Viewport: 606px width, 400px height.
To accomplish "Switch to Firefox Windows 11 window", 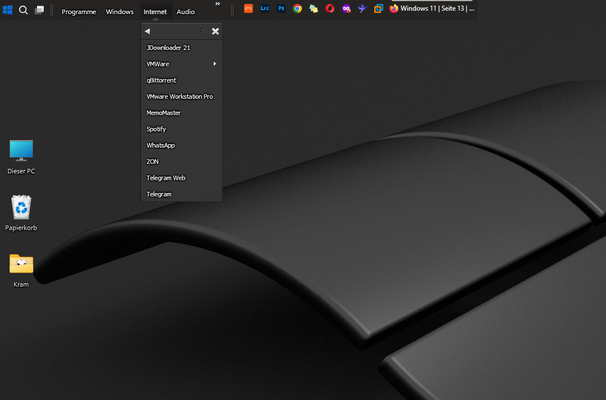I will pyautogui.click(x=432, y=9).
